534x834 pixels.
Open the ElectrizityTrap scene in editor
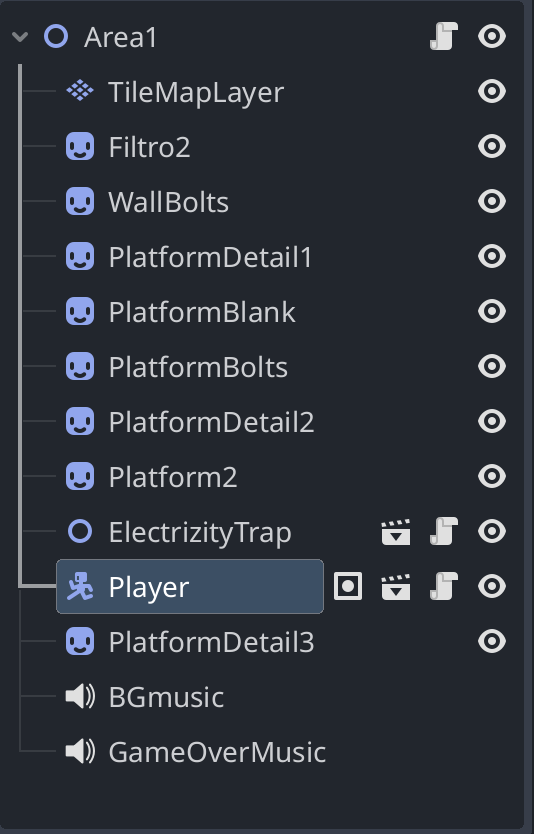(x=396, y=532)
